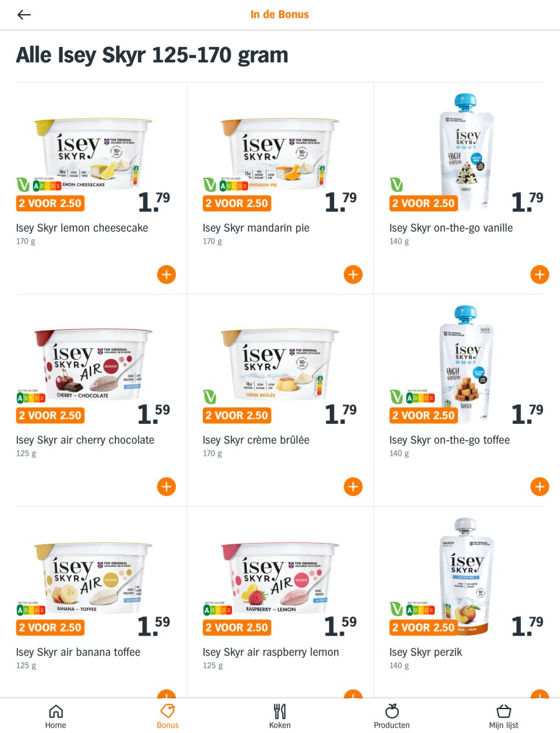This screenshot has height=733, width=560.
Task: Select the Bonus tab
Action: (167, 716)
